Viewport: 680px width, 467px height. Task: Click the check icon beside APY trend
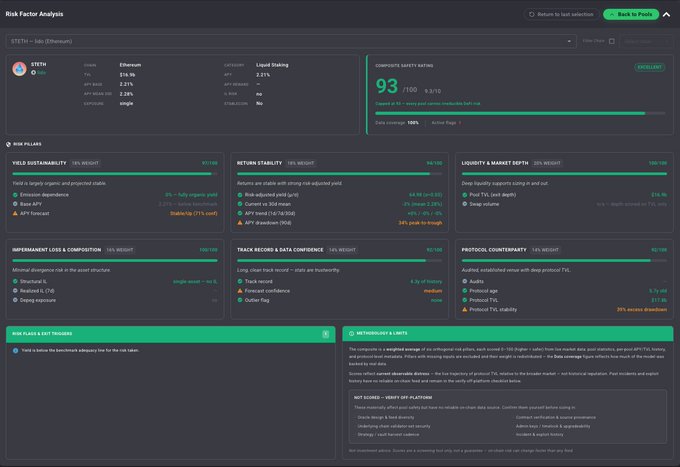pos(240,213)
